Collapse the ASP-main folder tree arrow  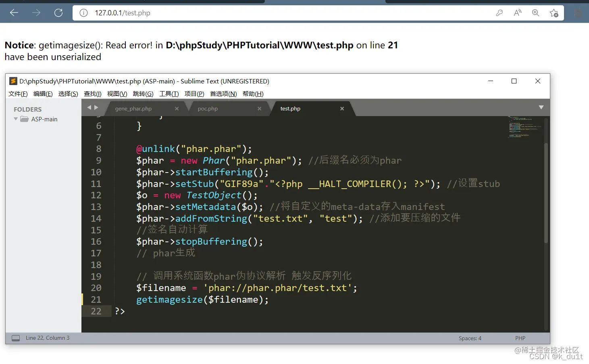[16, 119]
